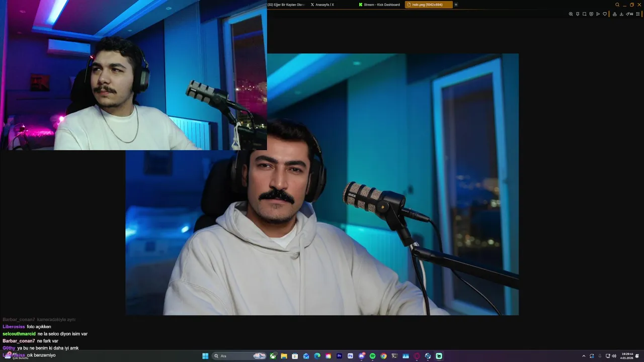
Task: Open a new browser tab
Action: (456, 5)
